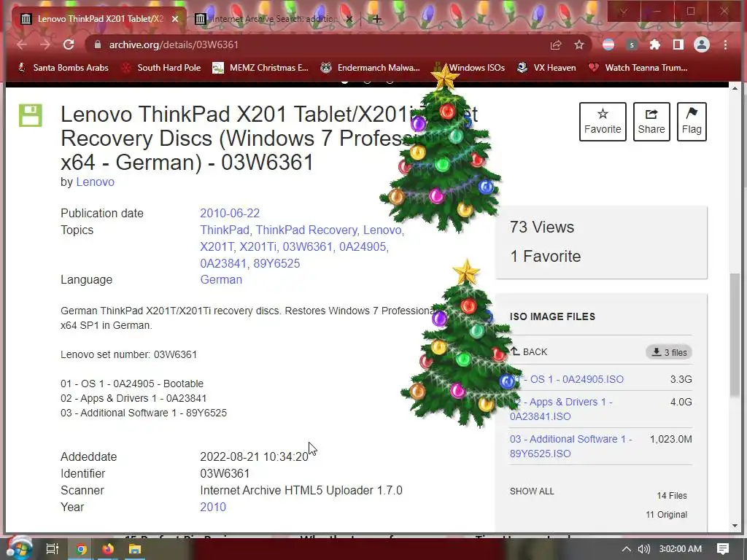Open the notification center icon

tap(723, 549)
